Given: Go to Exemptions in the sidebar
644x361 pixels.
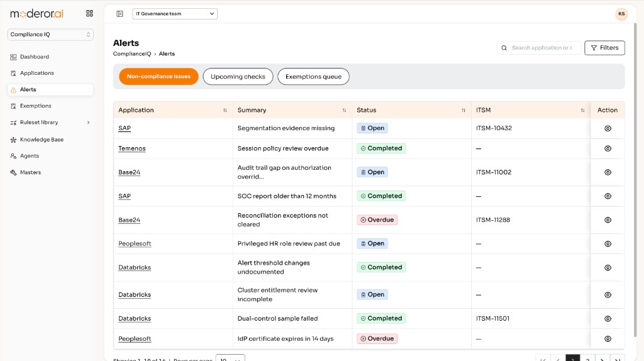Looking at the screenshot, I should (x=50, y=106).
